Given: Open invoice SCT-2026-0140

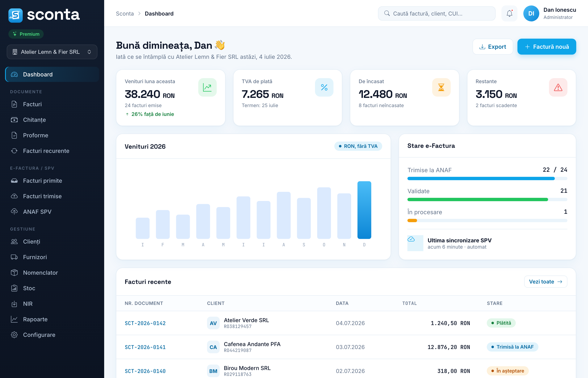Looking at the screenshot, I should pyautogui.click(x=145, y=371).
